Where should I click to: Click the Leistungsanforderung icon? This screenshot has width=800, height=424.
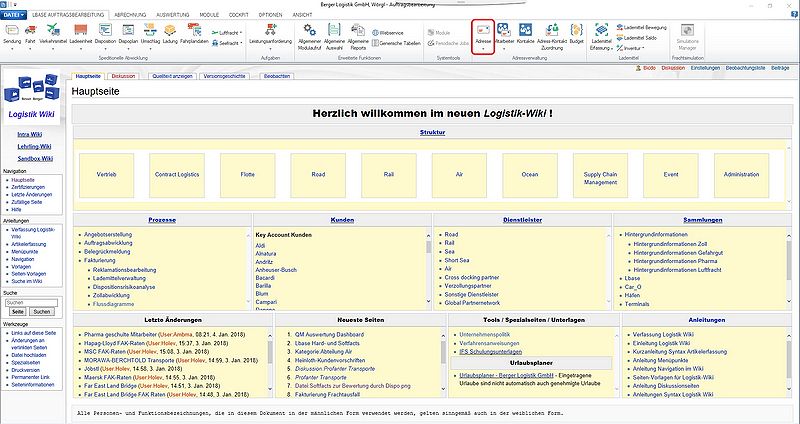click(270, 30)
